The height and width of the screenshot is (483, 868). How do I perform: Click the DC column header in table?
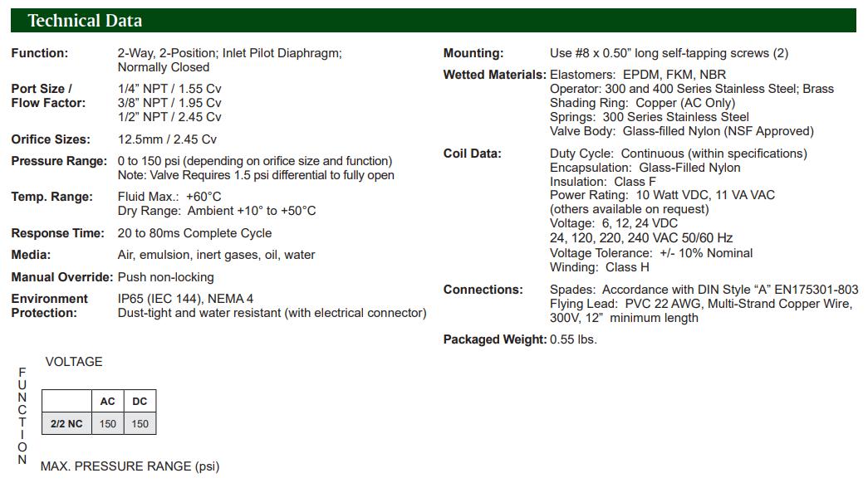point(140,402)
